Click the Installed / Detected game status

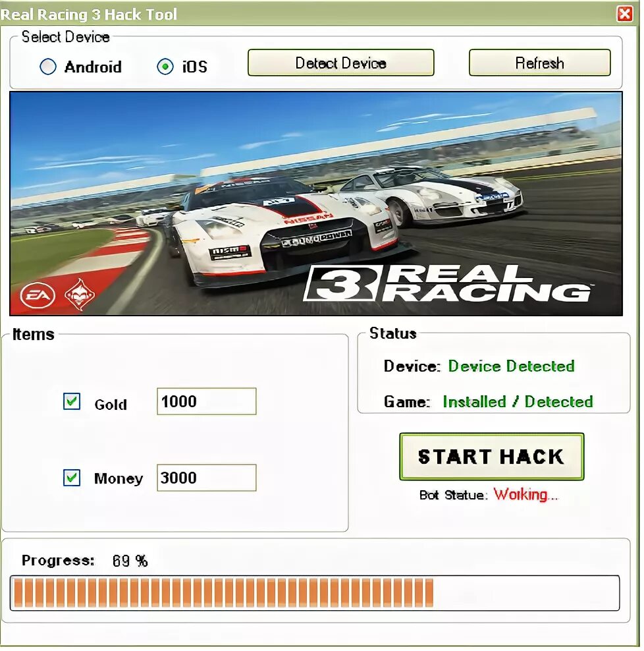click(518, 402)
